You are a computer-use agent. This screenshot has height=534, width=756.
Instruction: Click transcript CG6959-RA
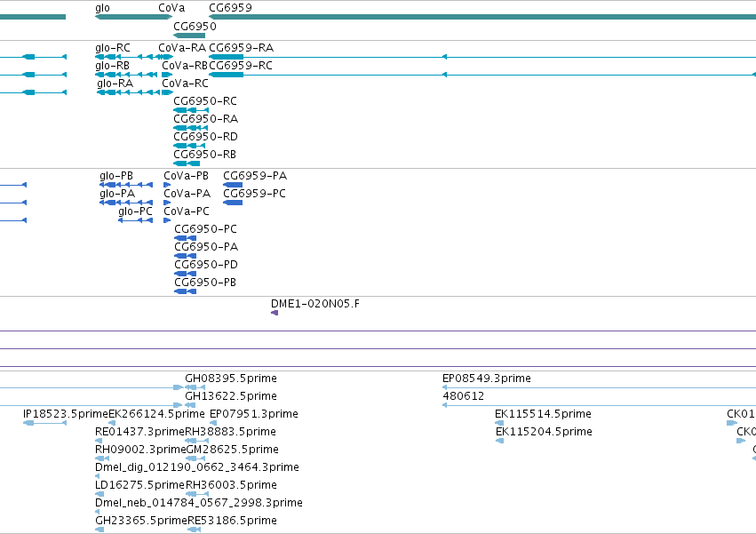[241, 48]
